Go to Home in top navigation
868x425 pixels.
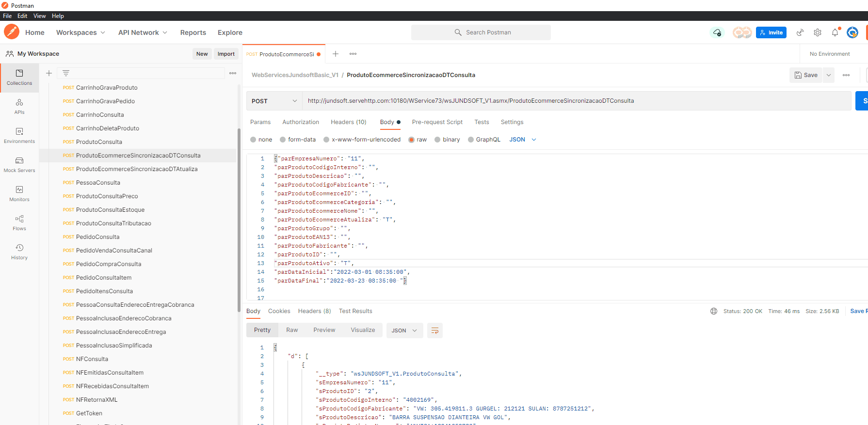tap(35, 32)
